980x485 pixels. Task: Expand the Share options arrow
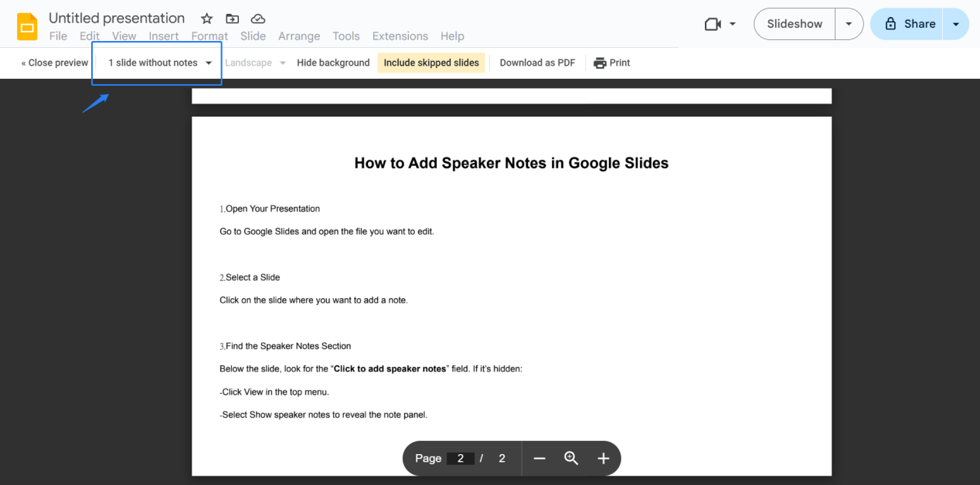click(956, 24)
